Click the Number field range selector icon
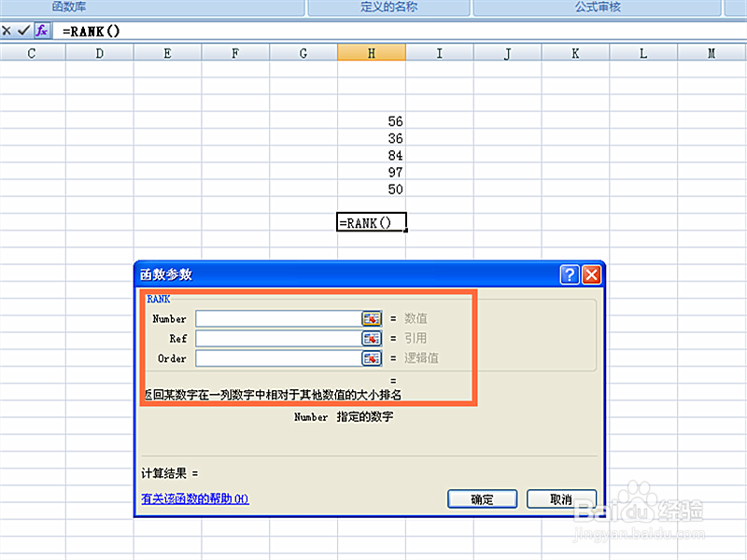747x560 pixels. point(372,318)
